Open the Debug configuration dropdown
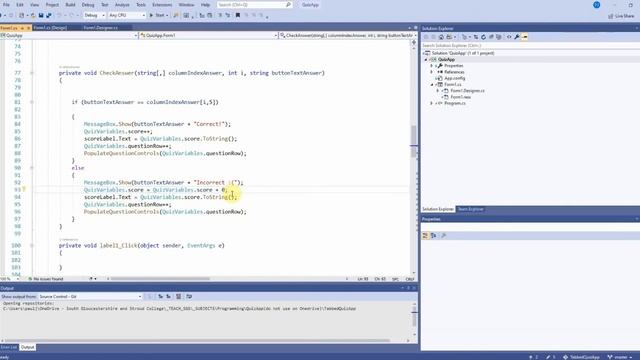640x360 pixels. tap(94, 16)
